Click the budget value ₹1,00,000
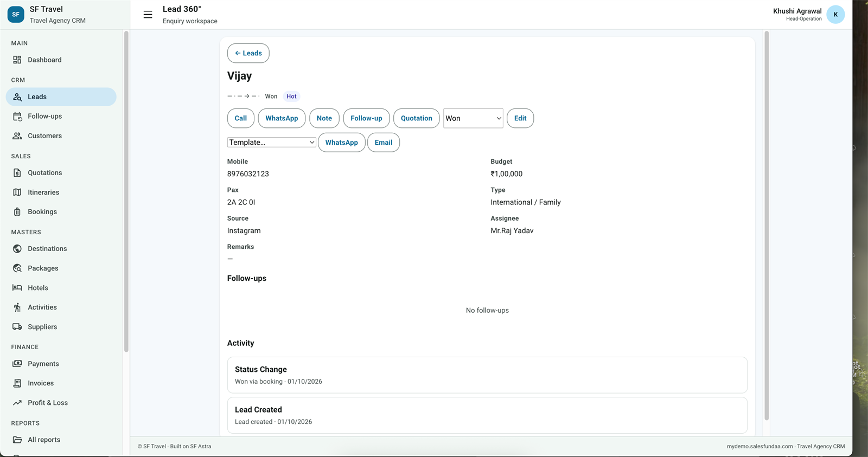Viewport: 868px width, 457px height. [x=507, y=174]
